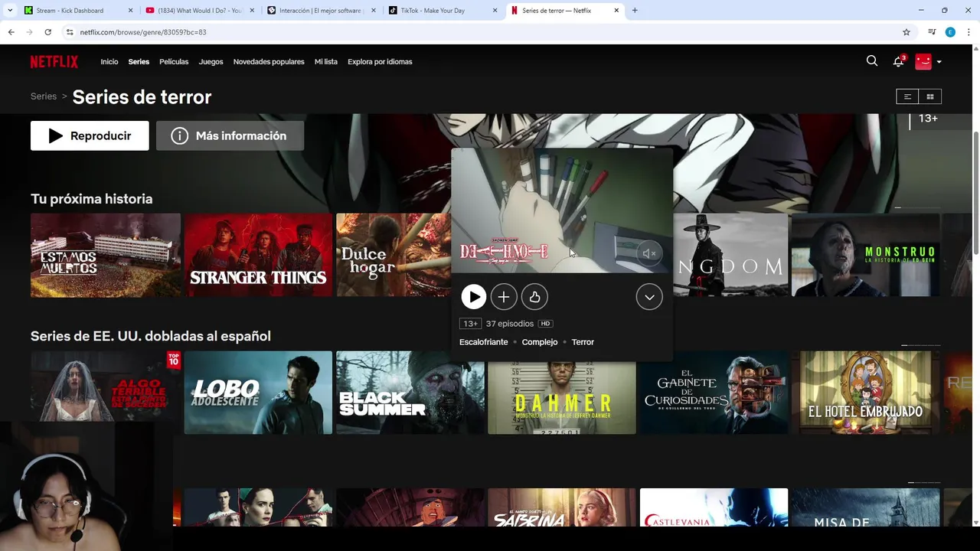The image size is (980, 551).
Task: Click the Tu próxima historia heading
Action: (x=91, y=199)
